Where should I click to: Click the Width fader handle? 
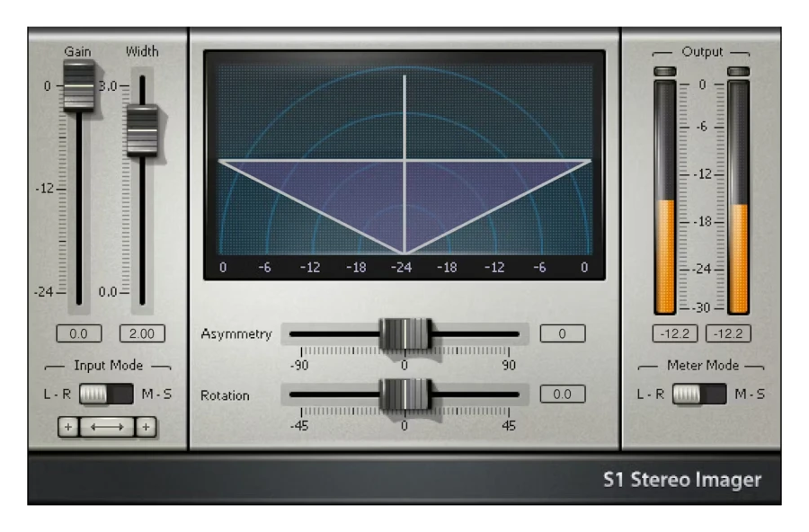142,130
